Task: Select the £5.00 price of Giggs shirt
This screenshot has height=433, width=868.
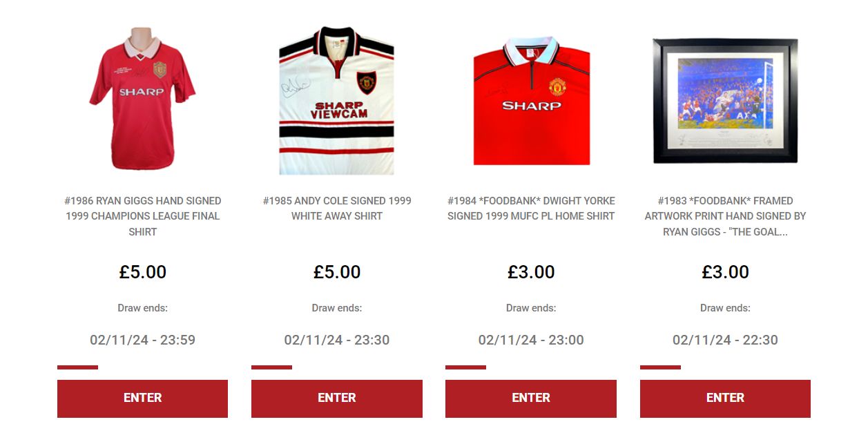Action: click(143, 272)
